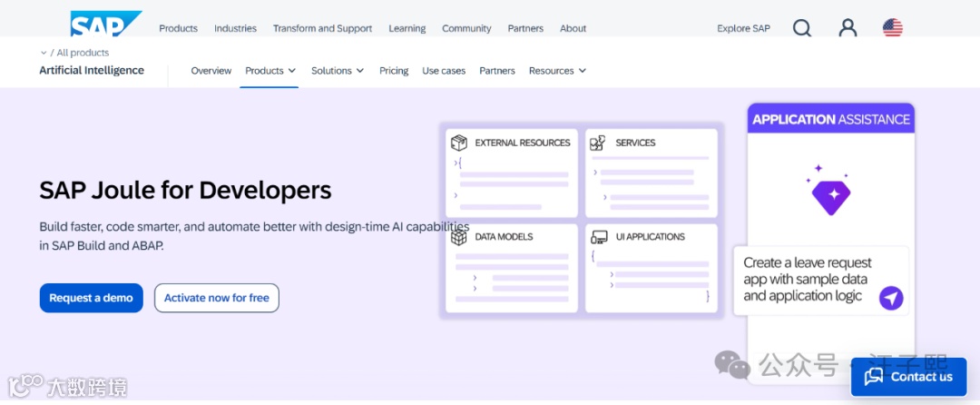
Task: Click the UI Applications monitor icon
Action: (599, 237)
